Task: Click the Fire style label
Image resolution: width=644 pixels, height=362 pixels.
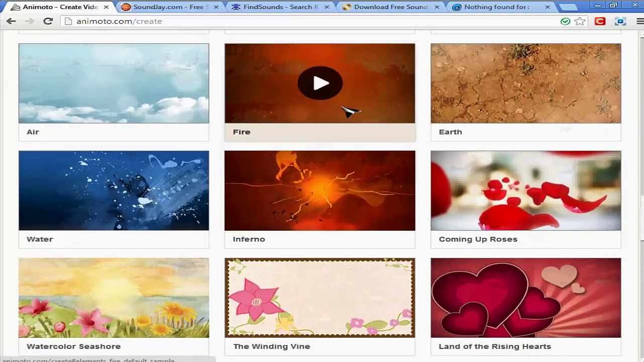Action: tap(242, 132)
